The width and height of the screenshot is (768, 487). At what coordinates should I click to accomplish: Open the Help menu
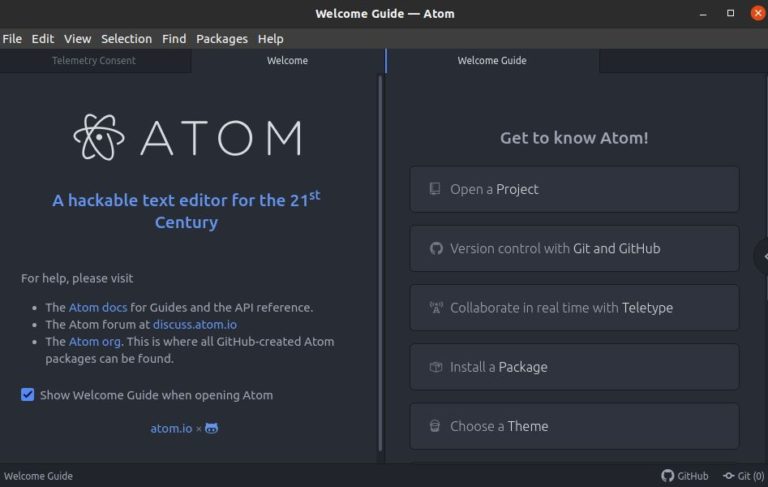click(270, 39)
